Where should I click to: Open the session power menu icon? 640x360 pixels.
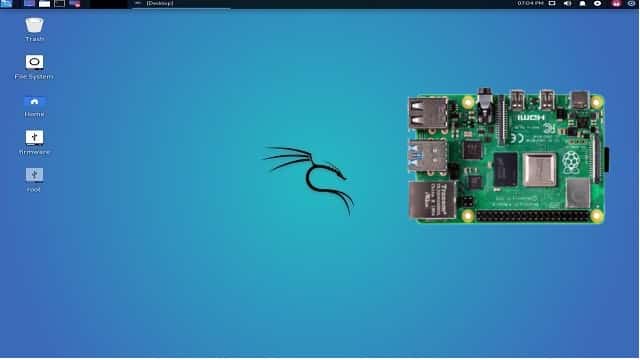[x=632, y=3]
